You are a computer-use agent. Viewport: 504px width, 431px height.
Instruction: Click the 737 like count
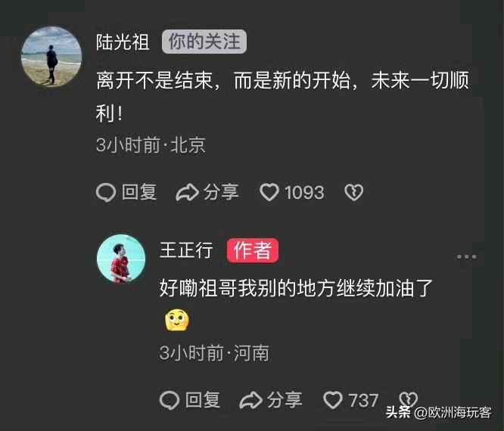click(363, 401)
